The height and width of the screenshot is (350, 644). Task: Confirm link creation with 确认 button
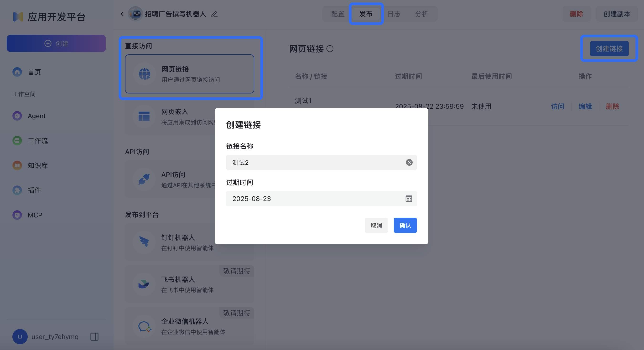[x=405, y=225]
